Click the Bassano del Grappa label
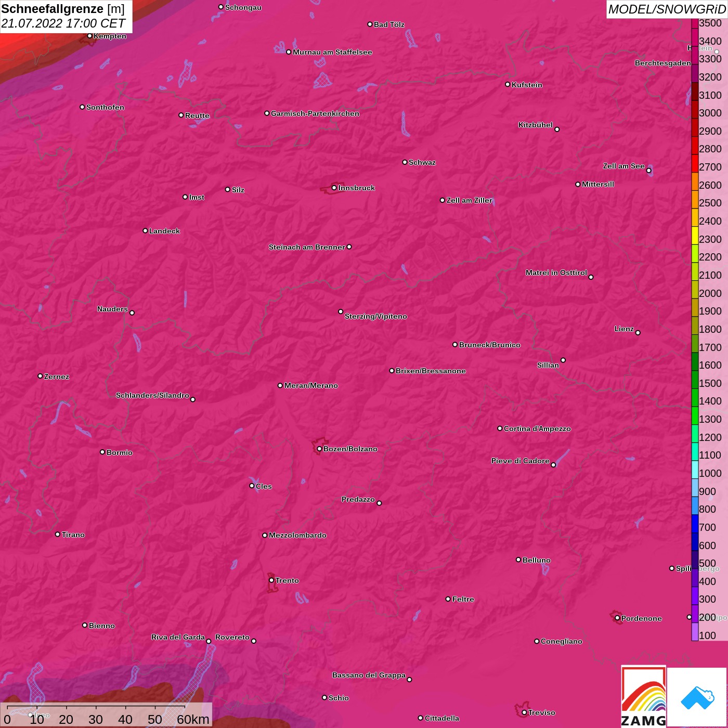 click(x=369, y=675)
